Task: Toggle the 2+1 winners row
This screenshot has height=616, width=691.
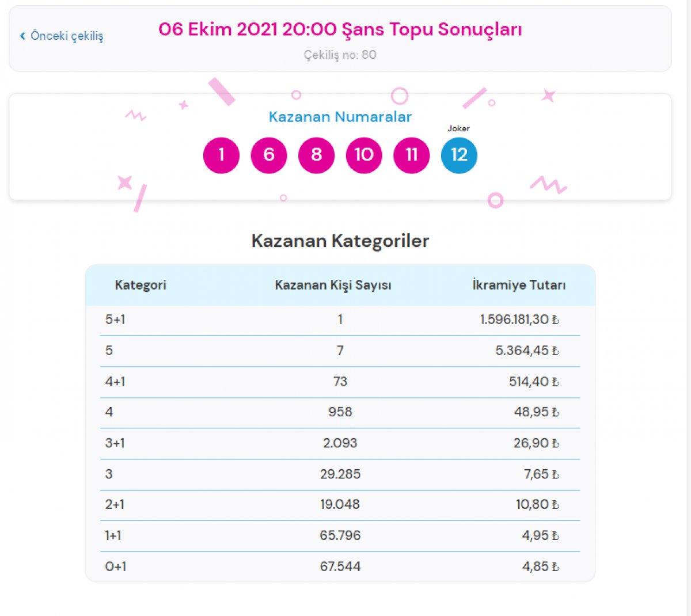Action: (340, 505)
